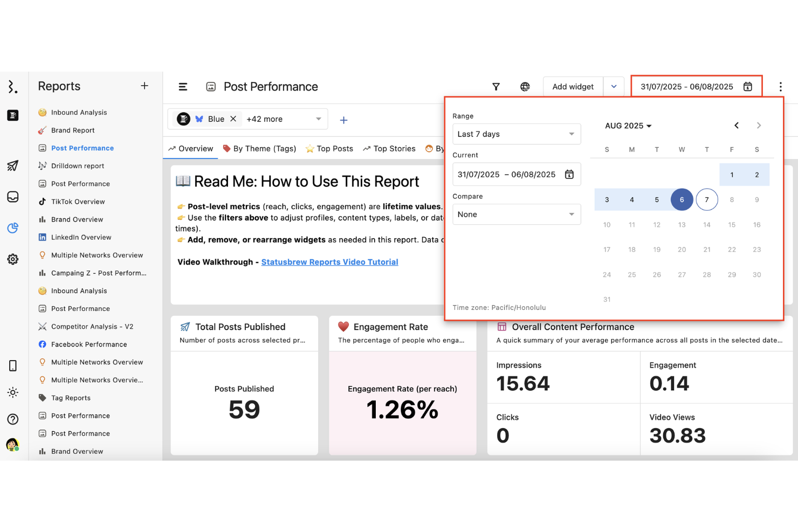Image resolution: width=798 pixels, height=532 pixels.
Task: Open the Drilldown report item
Action: (x=78, y=166)
